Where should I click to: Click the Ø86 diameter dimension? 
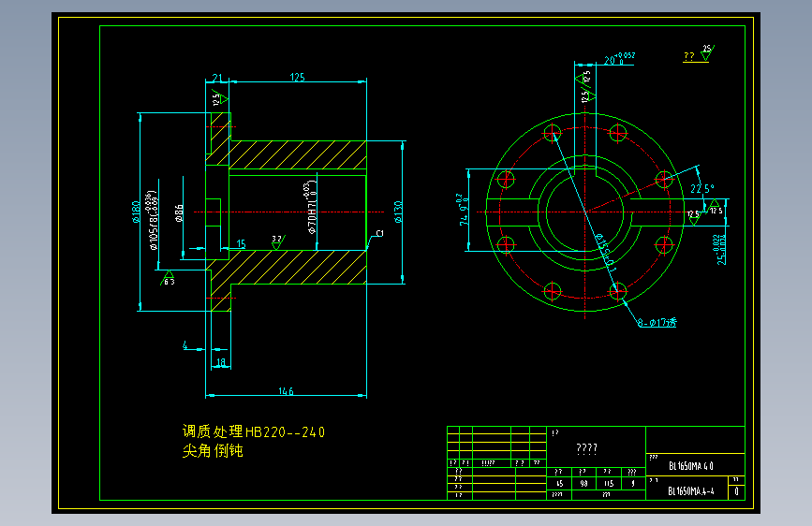[179, 212]
